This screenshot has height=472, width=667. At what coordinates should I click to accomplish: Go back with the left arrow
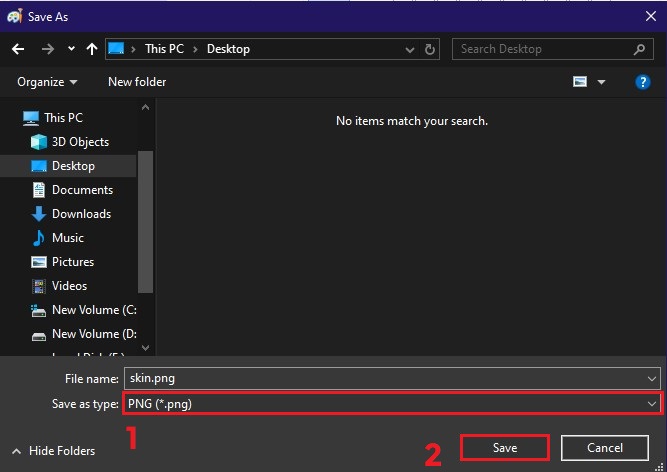[x=18, y=49]
